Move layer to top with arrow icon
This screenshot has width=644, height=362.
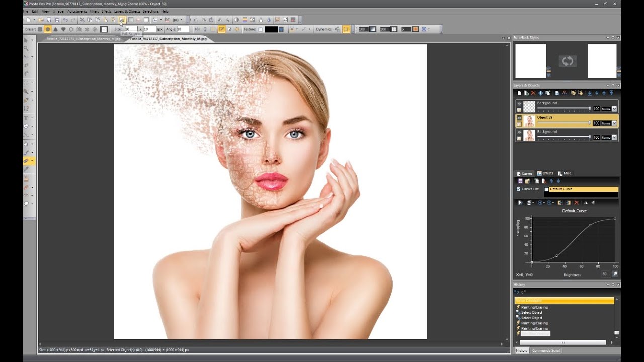pyautogui.click(x=611, y=93)
